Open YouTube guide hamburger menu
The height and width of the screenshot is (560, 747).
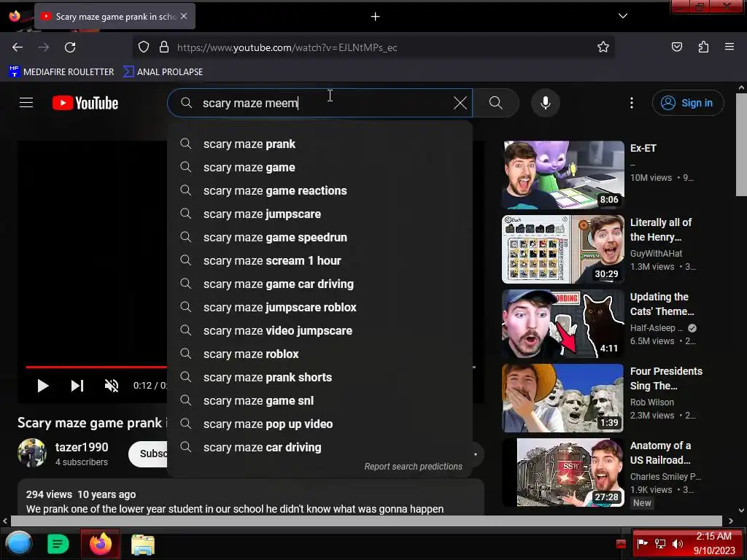[26, 103]
